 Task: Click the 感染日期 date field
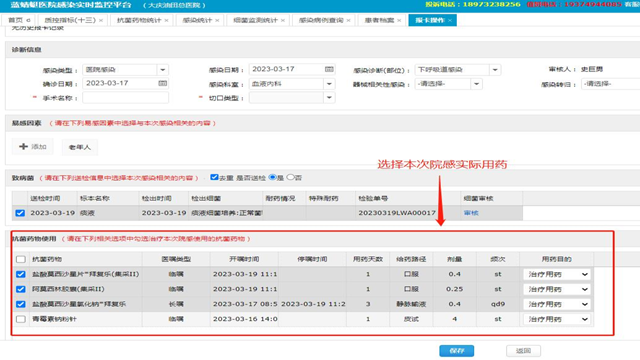click(x=292, y=69)
